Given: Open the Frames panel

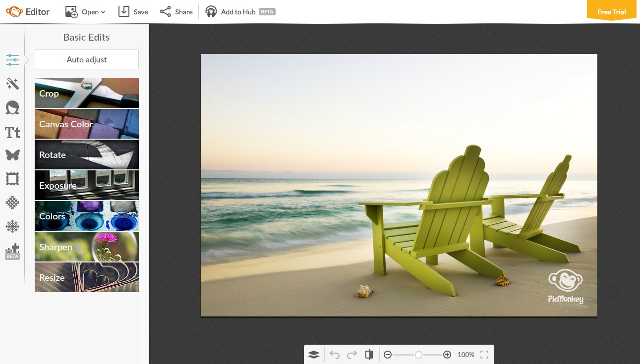Looking at the screenshot, I should pyautogui.click(x=12, y=179).
